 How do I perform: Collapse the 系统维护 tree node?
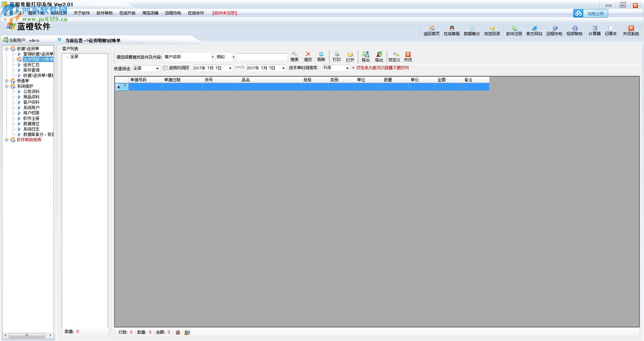(6, 86)
